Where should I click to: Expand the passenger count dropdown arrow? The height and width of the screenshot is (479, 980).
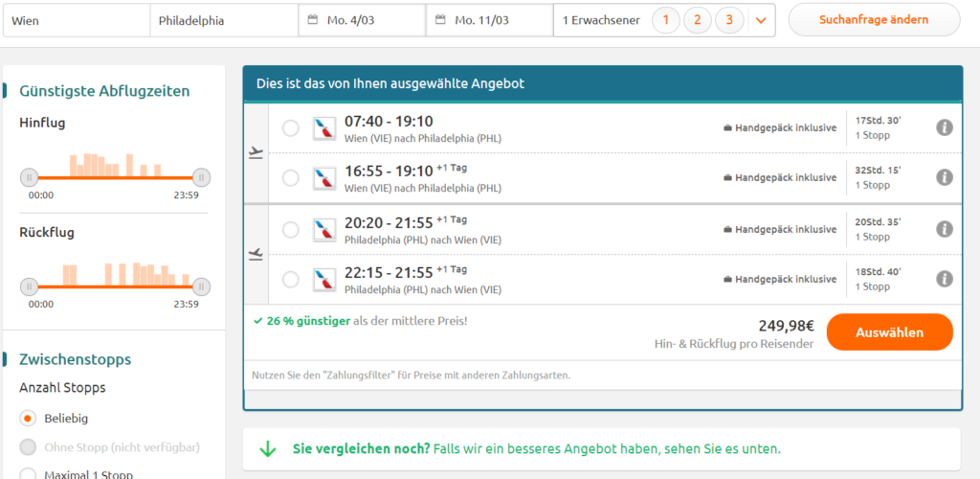761,20
